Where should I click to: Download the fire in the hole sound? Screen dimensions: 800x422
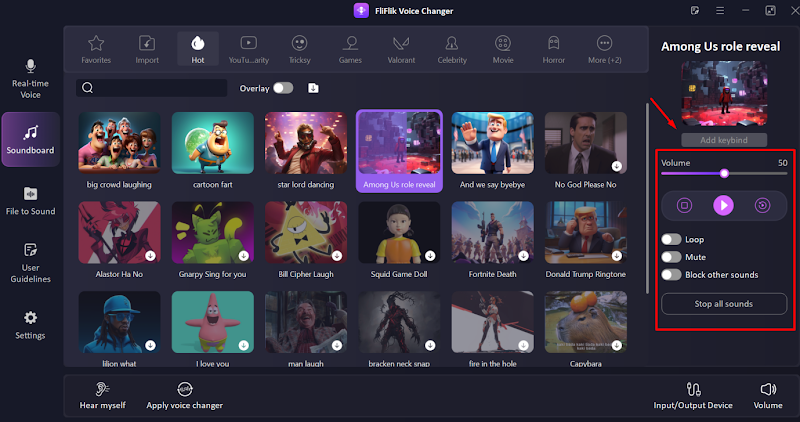(x=523, y=345)
